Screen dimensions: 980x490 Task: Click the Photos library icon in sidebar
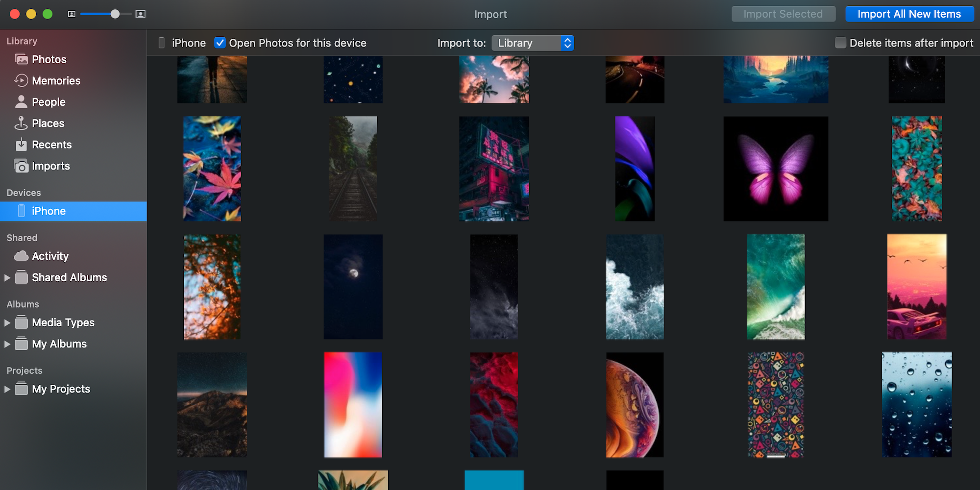(21, 59)
